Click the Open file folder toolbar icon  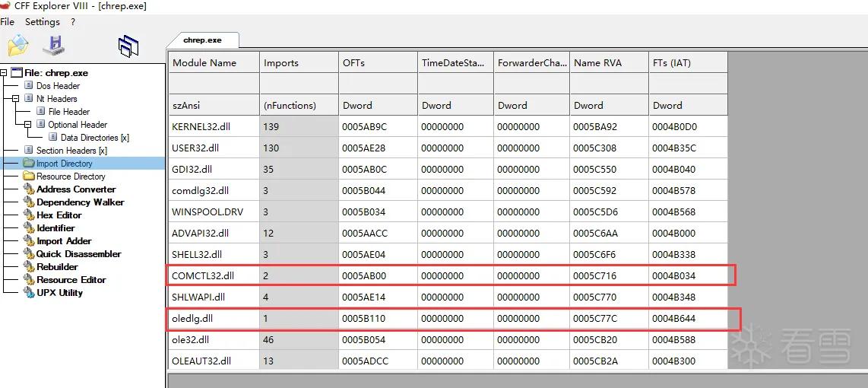tap(17, 46)
